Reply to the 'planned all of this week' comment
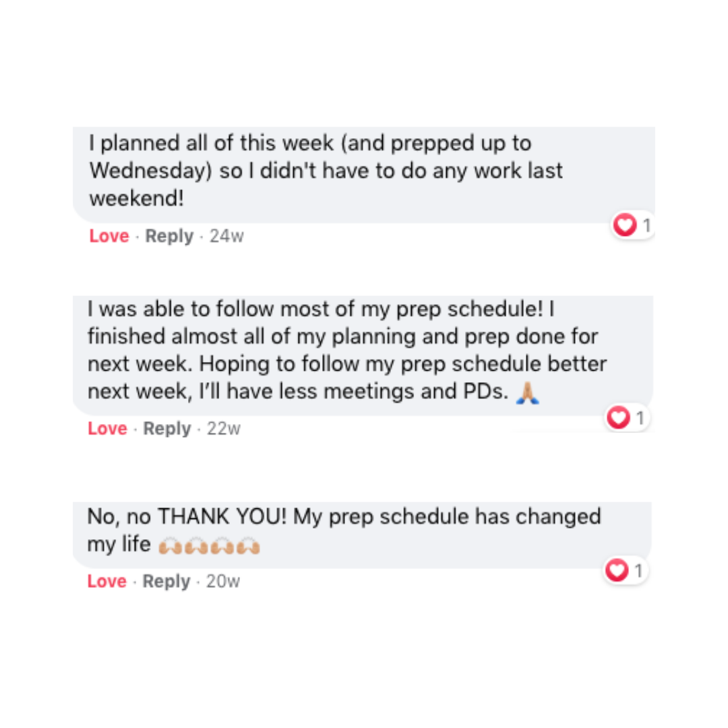Image resolution: width=728 pixels, height=728 pixels. click(169, 236)
